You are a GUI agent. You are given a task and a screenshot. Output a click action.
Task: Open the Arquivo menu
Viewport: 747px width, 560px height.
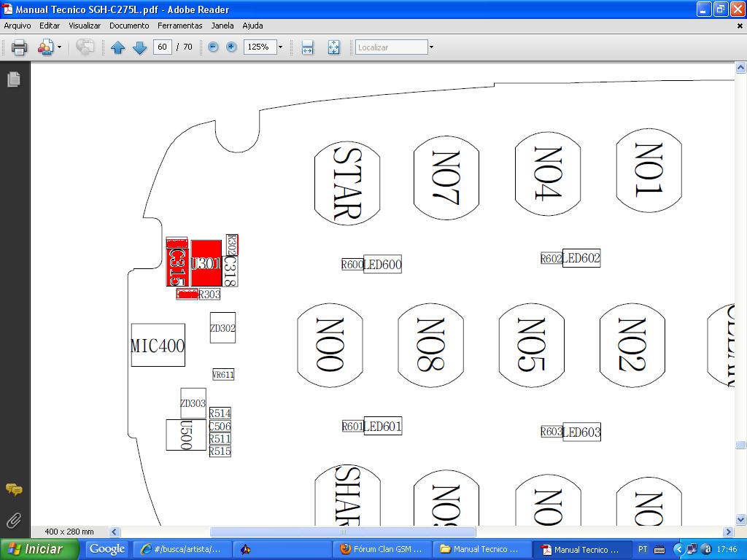[18, 26]
